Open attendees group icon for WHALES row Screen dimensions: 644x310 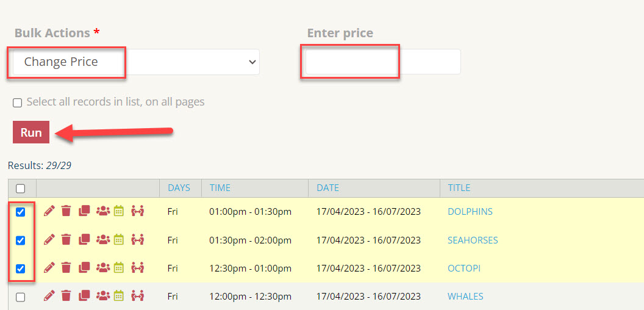point(103,295)
